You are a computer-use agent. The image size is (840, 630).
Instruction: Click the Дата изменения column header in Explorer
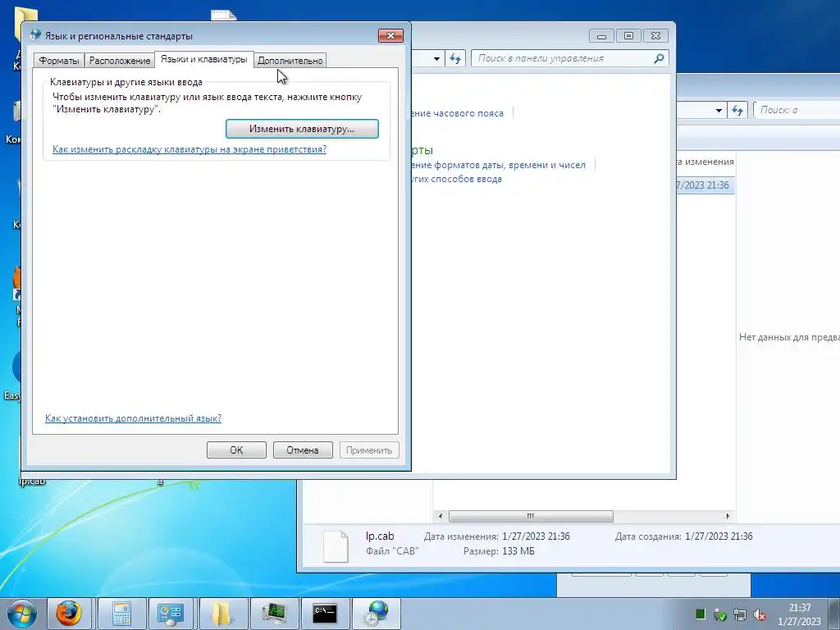coord(705,162)
